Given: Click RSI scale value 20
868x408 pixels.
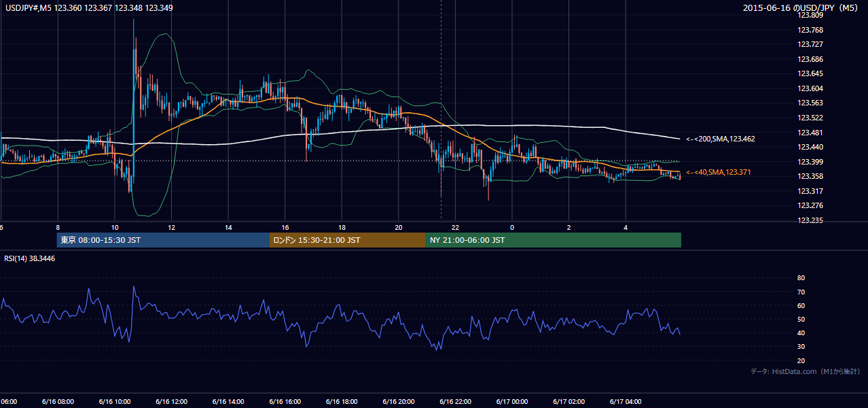Looking at the screenshot, I should coord(801,360).
